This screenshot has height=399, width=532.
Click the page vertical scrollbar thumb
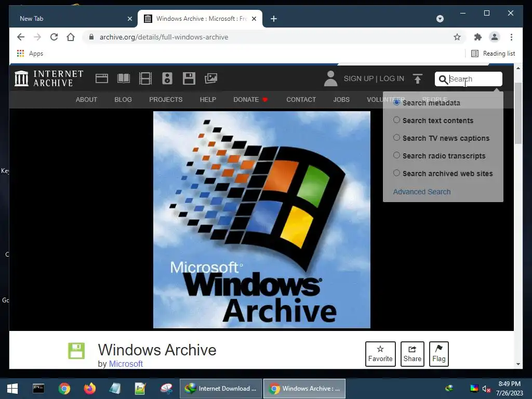pos(518,113)
